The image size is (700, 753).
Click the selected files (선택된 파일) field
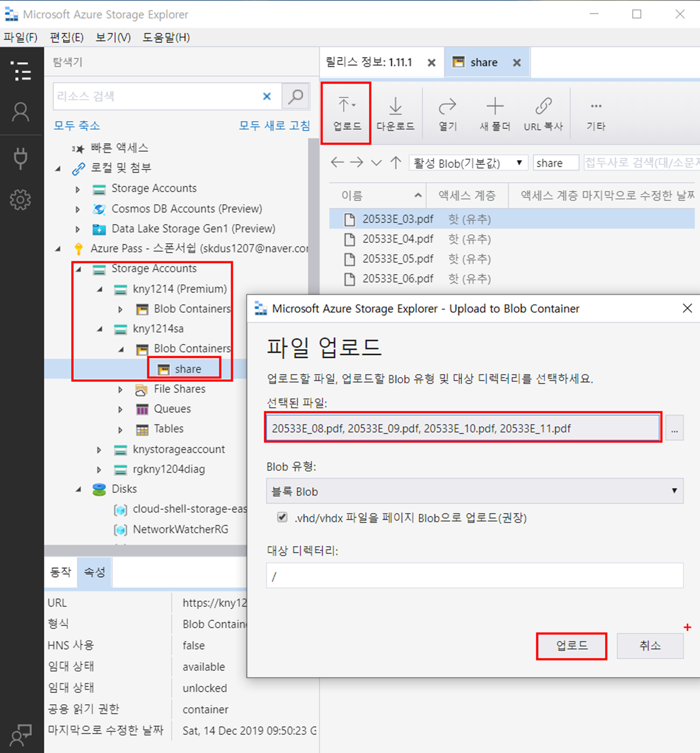click(x=463, y=428)
